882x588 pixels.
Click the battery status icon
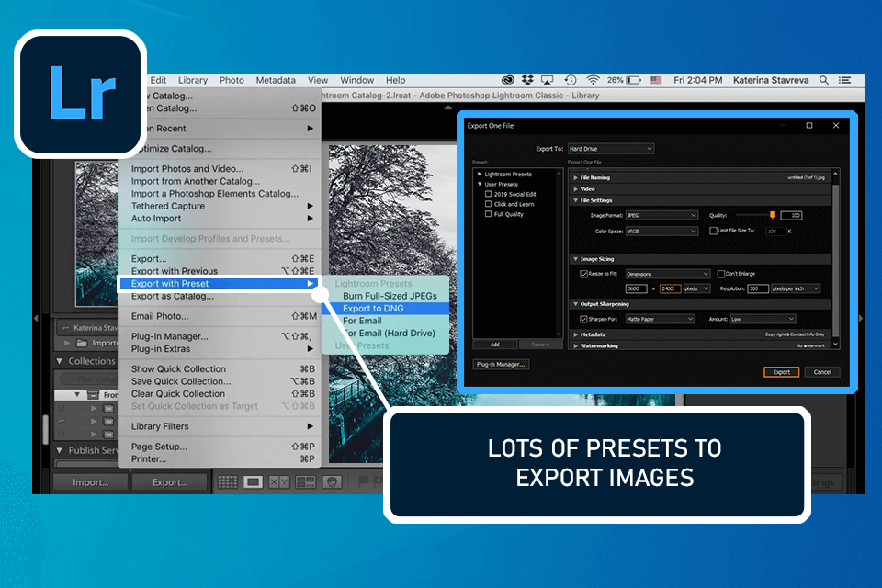click(633, 80)
